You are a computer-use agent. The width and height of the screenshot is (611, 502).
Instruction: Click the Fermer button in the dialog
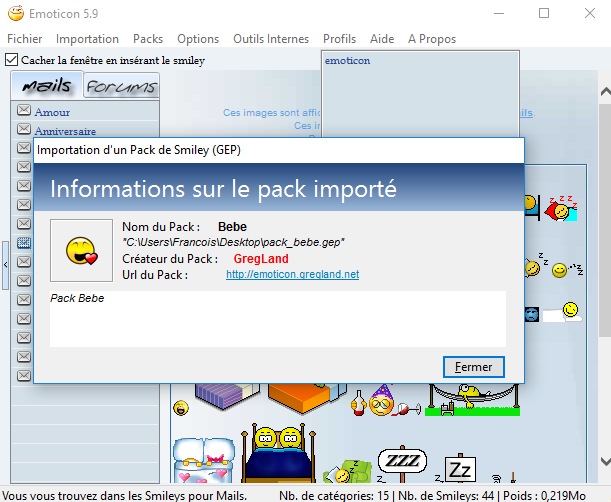(473, 367)
